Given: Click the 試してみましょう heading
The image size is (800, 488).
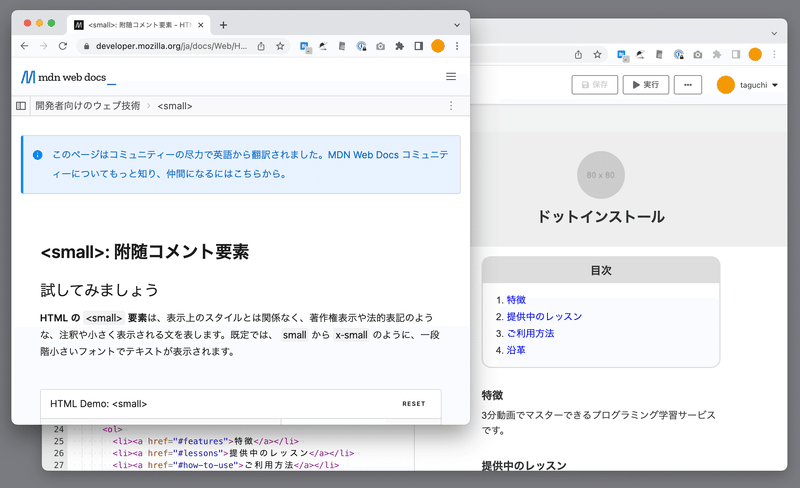Looking at the screenshot, I should [99, 290].
